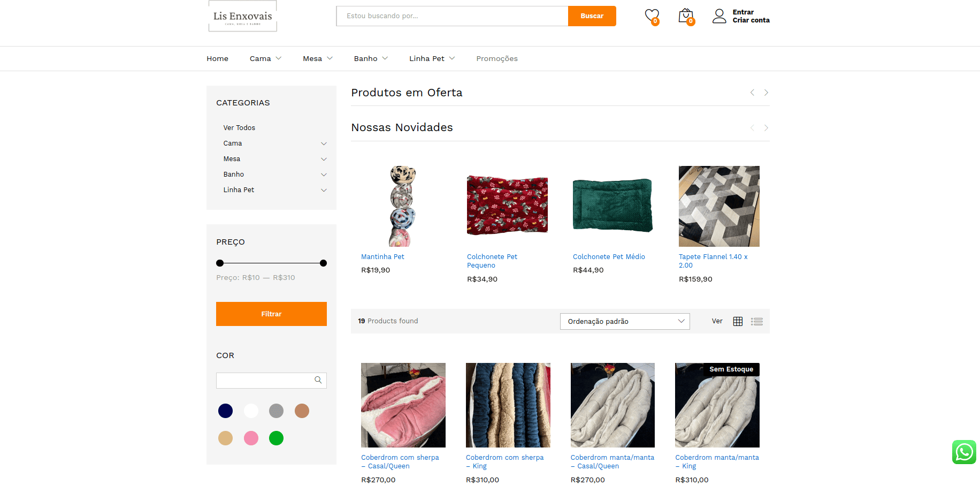Open the shopping bag cart icon
980x493 pixels.
pyautogui.click(x=685, y=16)
